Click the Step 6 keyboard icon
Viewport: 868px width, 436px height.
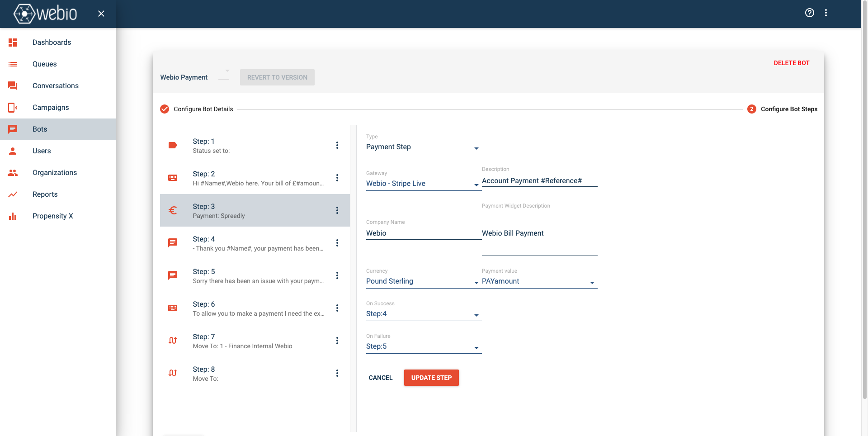click(x=173, y=308)
